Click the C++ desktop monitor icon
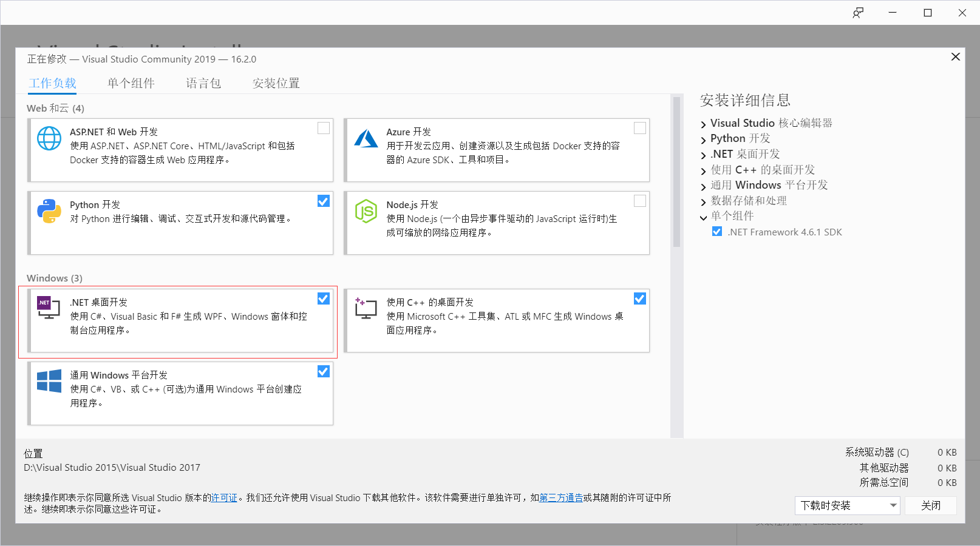Viewport: 980px width, 546px height. (x=366, y=308)
